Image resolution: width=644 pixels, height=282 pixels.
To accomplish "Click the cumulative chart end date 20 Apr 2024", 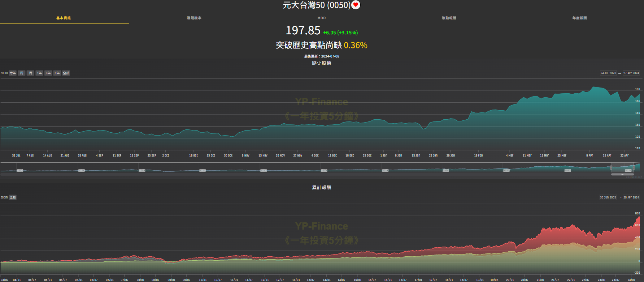I will 631,197.
